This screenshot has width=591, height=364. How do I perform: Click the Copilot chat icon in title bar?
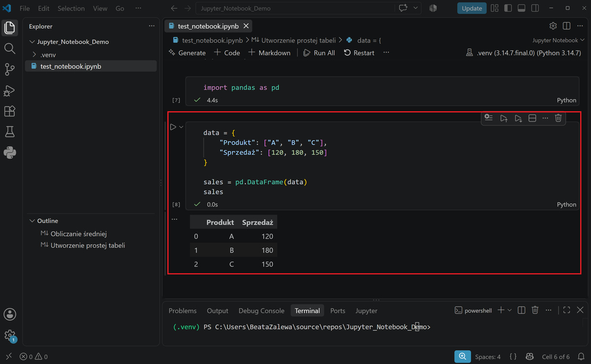[403, 8]
